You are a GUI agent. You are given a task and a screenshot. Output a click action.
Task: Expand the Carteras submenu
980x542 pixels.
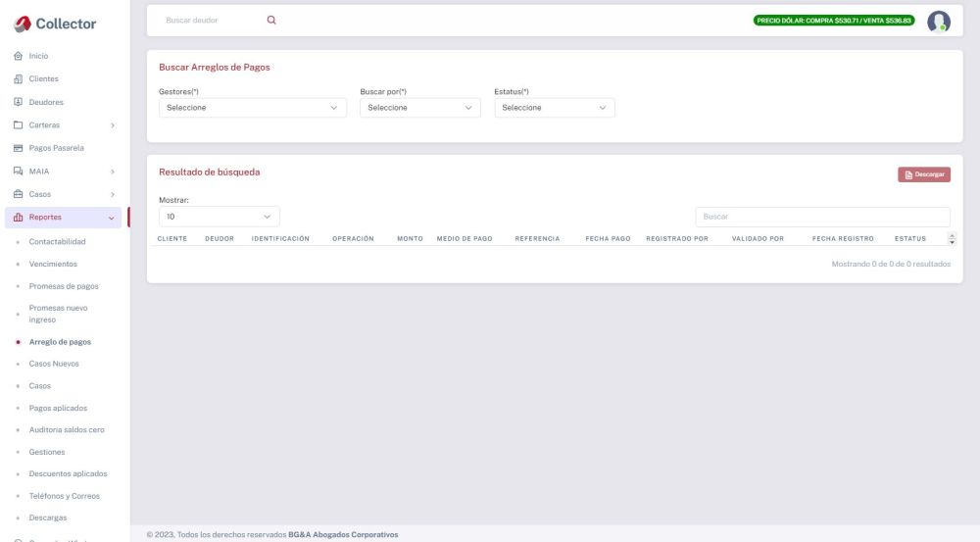tap(65, 125)
